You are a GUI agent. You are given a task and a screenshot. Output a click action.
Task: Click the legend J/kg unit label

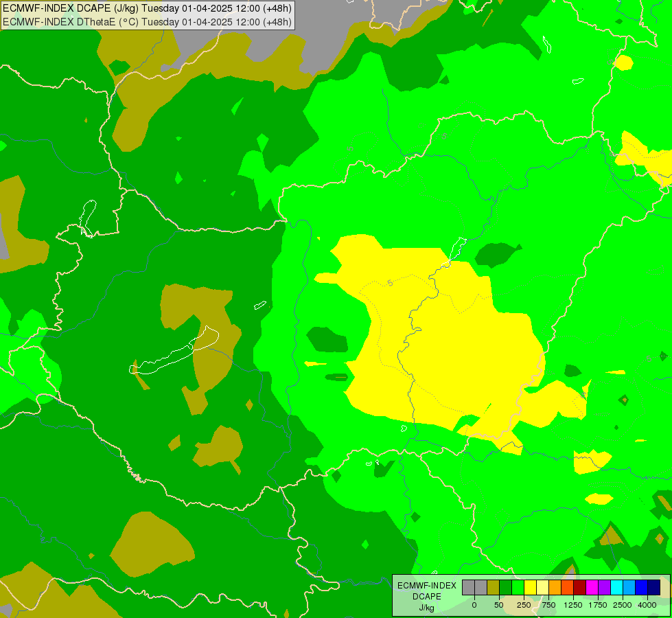click(x=426, y=608)
